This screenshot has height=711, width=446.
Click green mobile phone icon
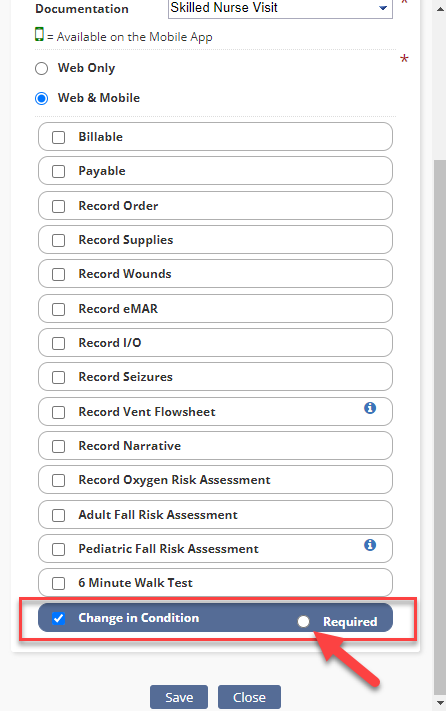40,34
